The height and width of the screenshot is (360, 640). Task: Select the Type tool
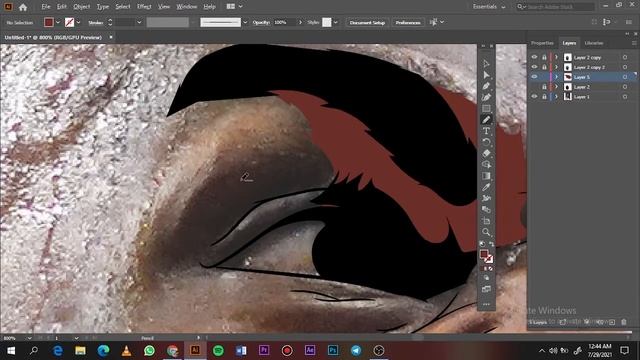pyautogui.click(x=486, y=131)
